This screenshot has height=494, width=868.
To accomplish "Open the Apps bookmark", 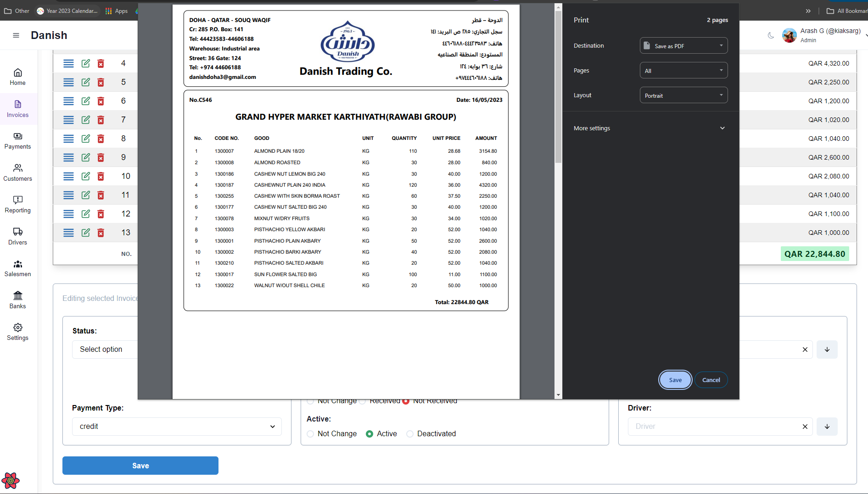I will [117, 11].
